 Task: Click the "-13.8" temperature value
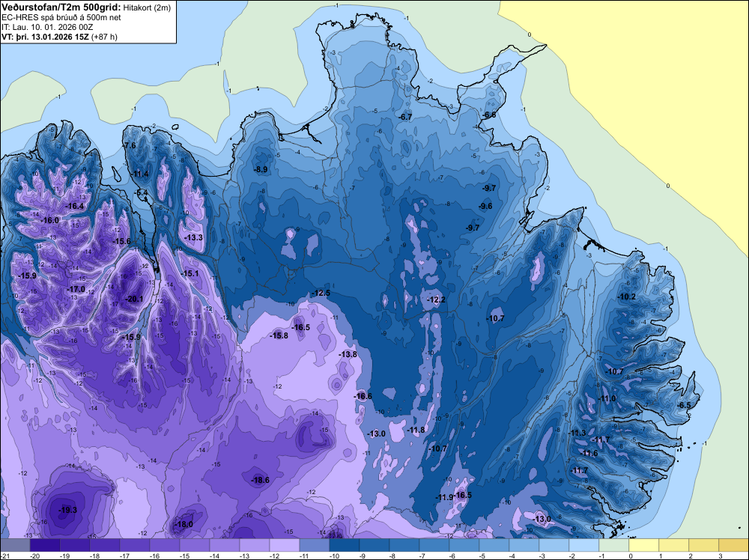348,354
